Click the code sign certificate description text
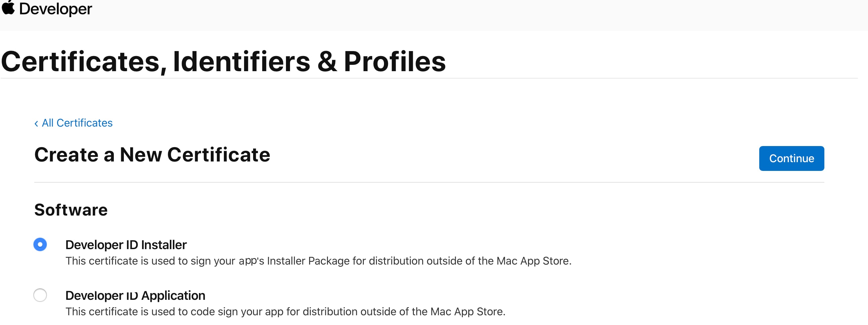The height and width of the screenshot is (325, 868). tap(285, 312)
